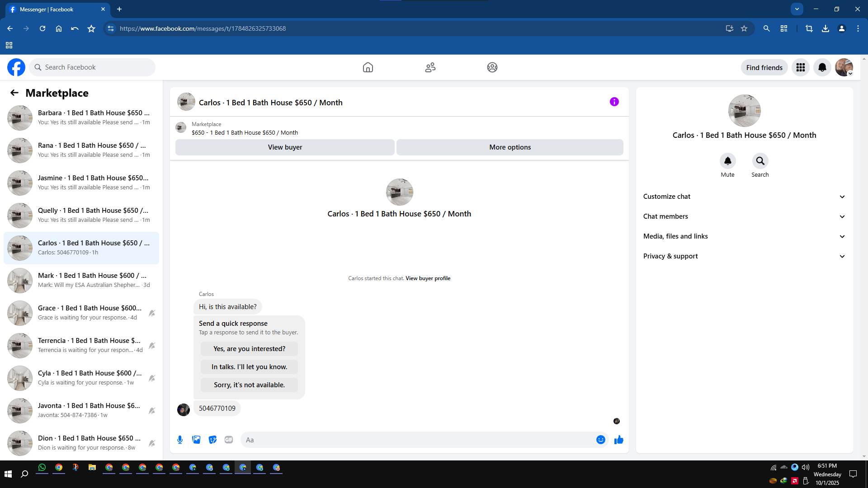Expand the Chat members section
Viewport: 868px width, 488px height.
click(744, 216)
